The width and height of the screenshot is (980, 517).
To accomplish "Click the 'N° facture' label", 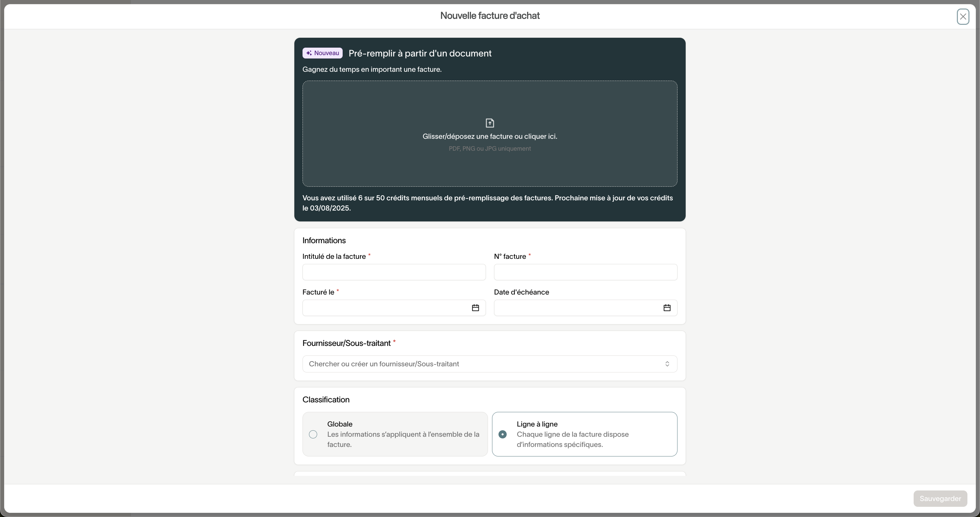I will pyautogui.click(x=510, y=256).
